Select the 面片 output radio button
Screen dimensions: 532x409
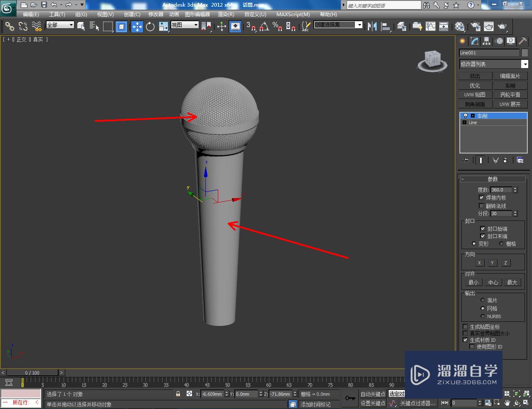tap(483, 300)
